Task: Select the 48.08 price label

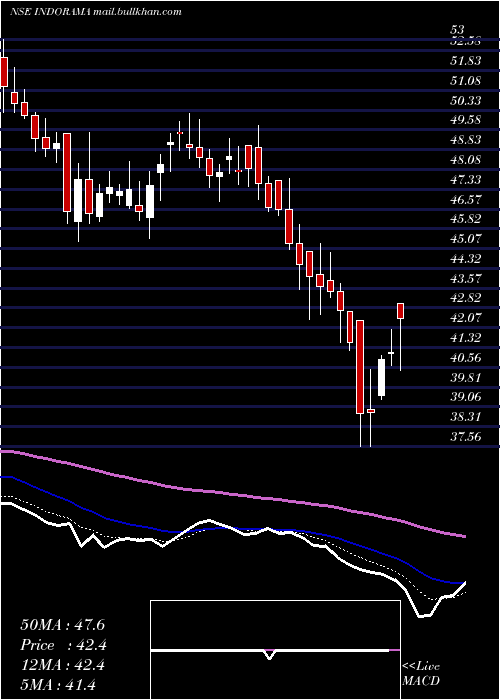Action: coord(466,159)
